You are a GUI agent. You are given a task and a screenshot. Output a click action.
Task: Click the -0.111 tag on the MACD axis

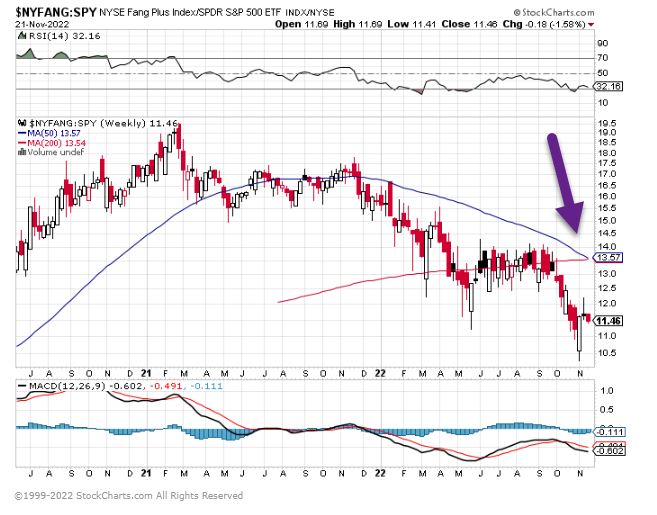tap(610, 432)
